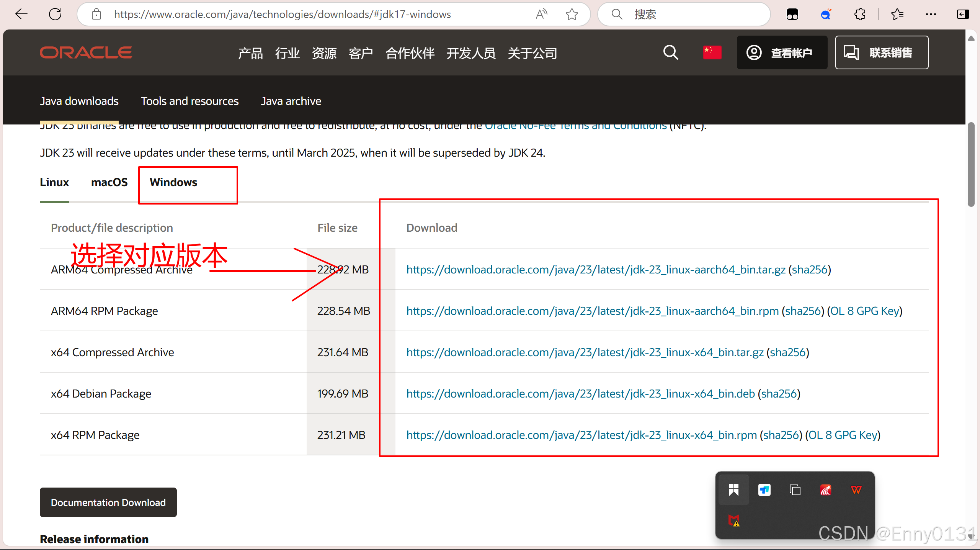980x550 pixels.
Task: Select the Linux platform tab
Action: 54,182
